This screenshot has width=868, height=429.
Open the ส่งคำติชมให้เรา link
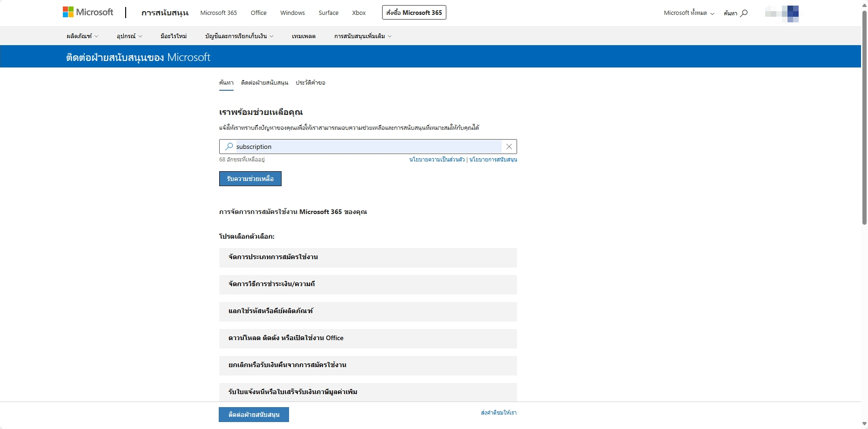click(x=499, y=413)
